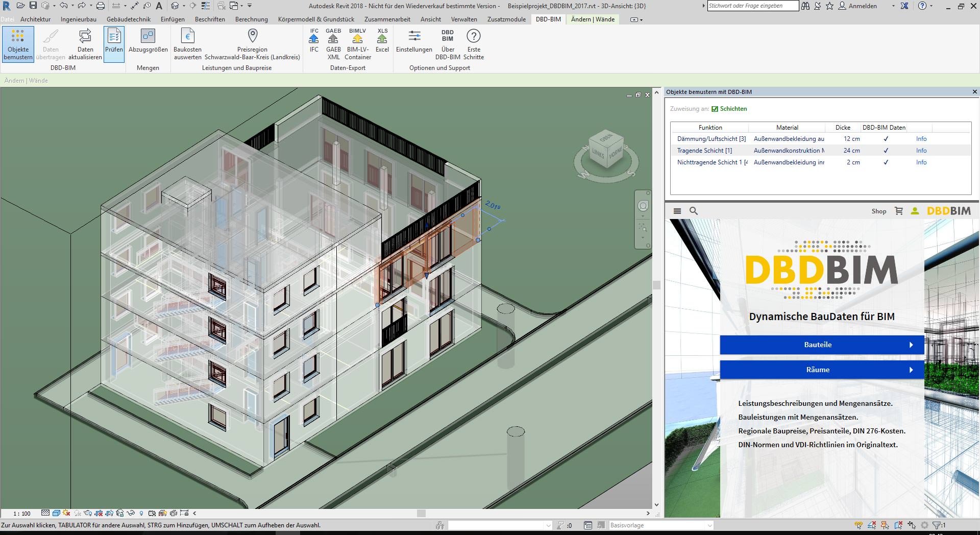Click the search magnifier in DBD-BIM panel
The width and height of the screenshot is (980, 535).
click(x=694, y=211)
